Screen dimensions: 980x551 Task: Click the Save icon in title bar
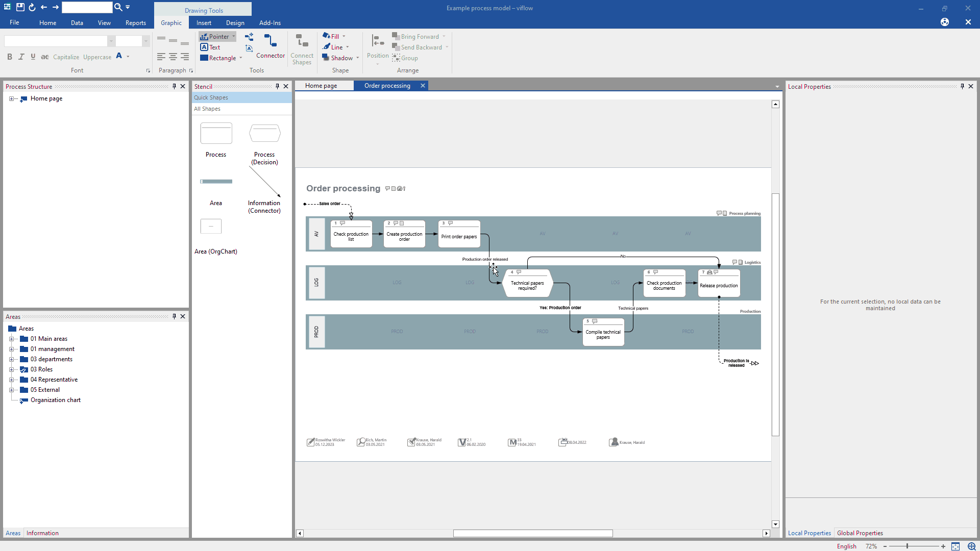tap(20, 7)
